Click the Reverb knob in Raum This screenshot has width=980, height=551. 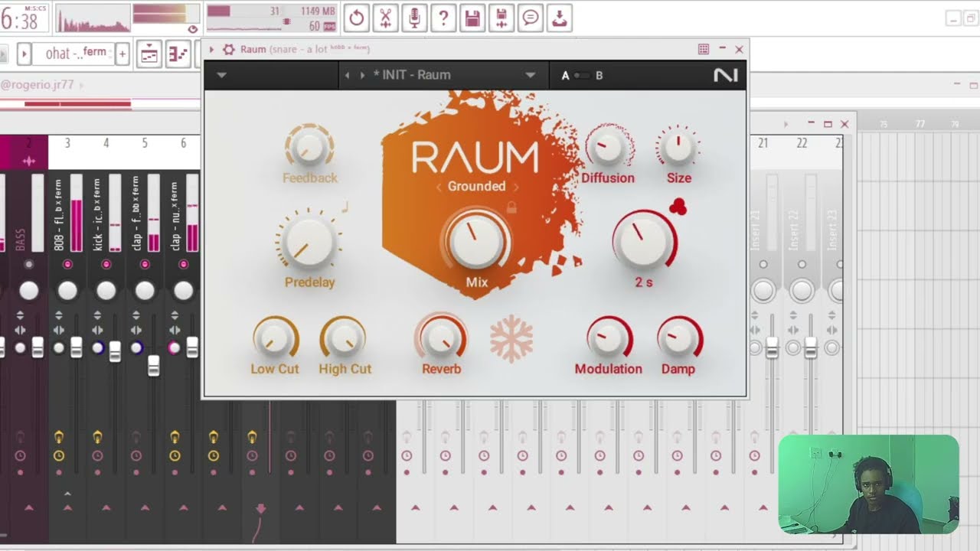click(x=442, y=338)
